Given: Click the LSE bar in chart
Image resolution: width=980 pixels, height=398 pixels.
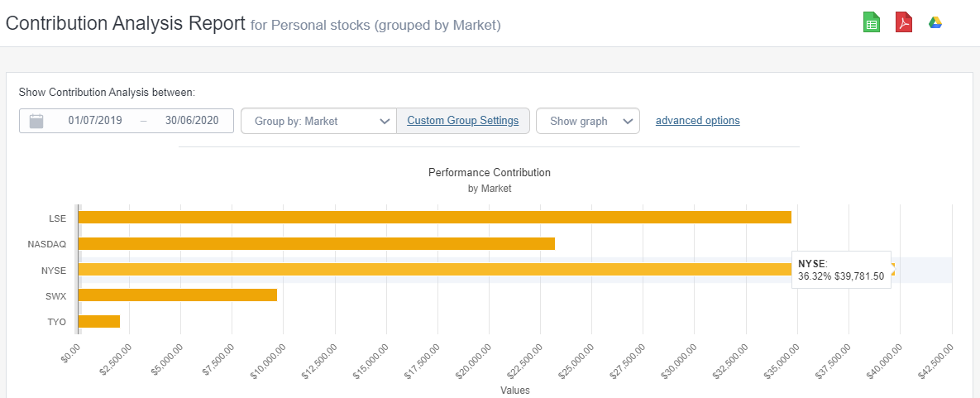Looking at the screenshot, I should click(434, 218).
